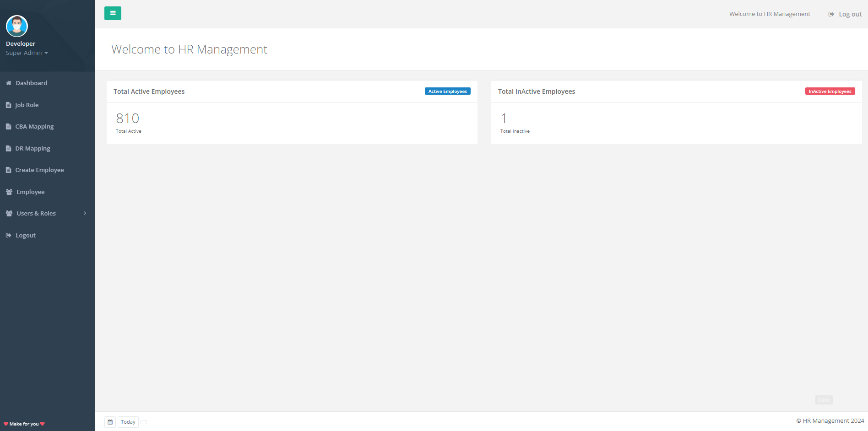
Task: Click the Employee group icon
Action: click(x=9, y=192)
